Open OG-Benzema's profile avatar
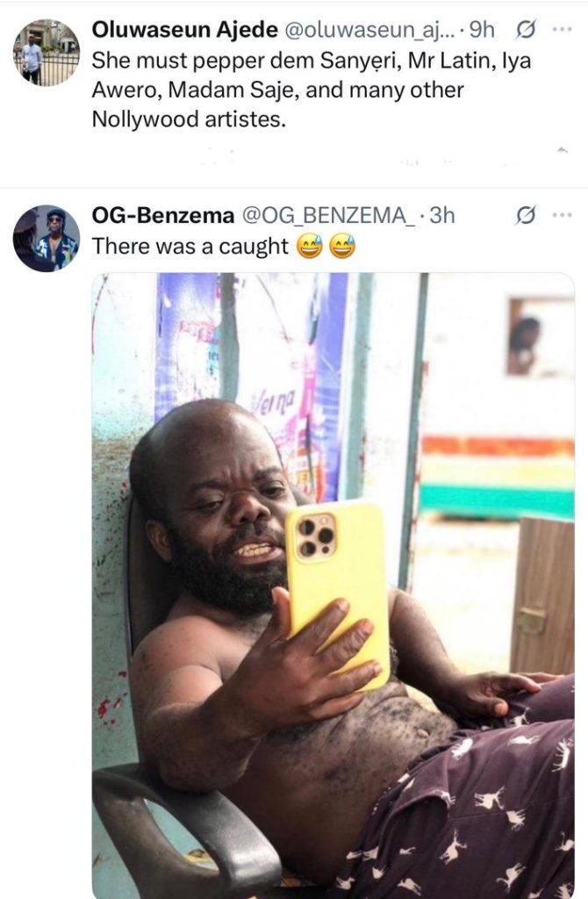Image resolution: width=588 pixels, height=899 pixels. [x=47, y=238]
